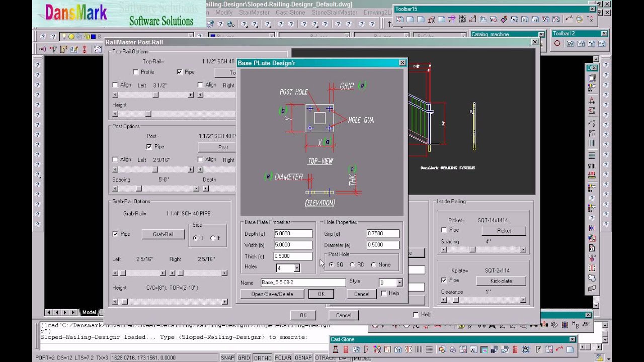The width and height of the screenshot is (644, 362).
Task: Click the red octagon icon in Toolbar12
Action: 557,43
